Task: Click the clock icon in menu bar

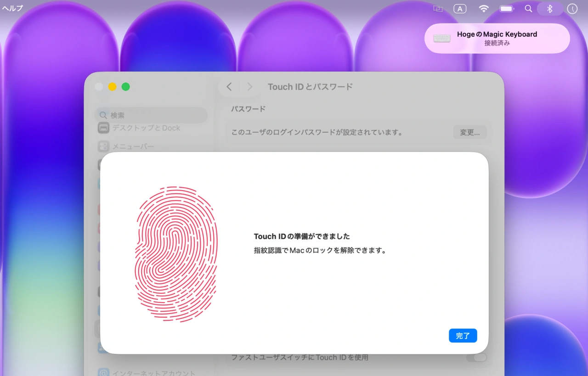Action: (572, 9)
